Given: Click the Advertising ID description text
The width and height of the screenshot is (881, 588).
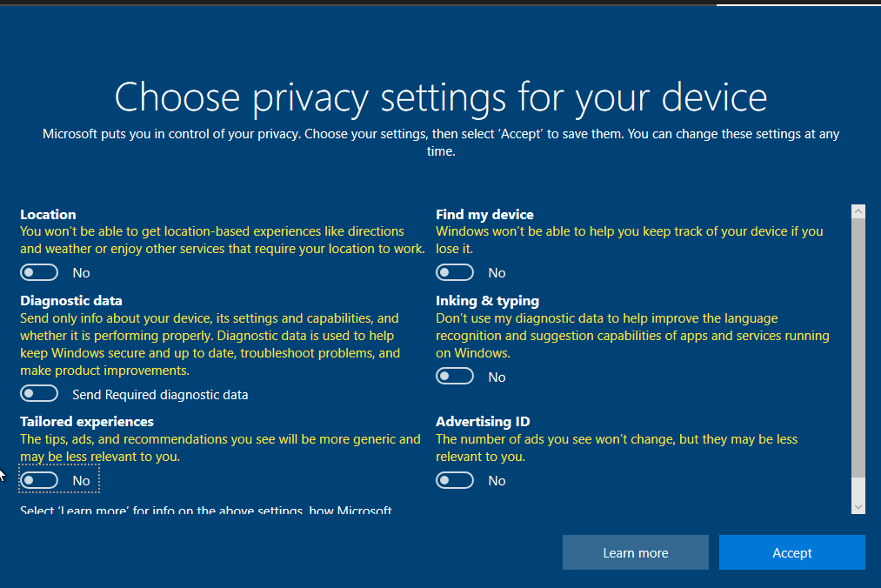Looking at the screenshot, I should [x=617, y=447].
